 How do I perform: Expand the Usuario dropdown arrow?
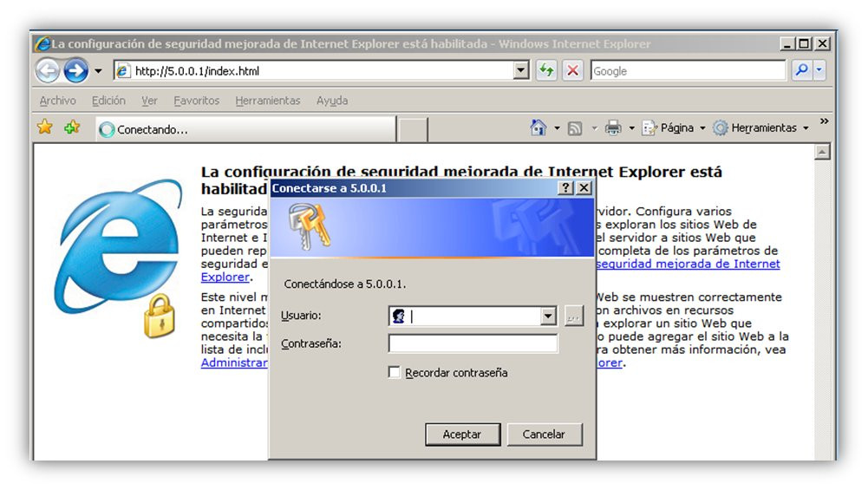point(548,317)
